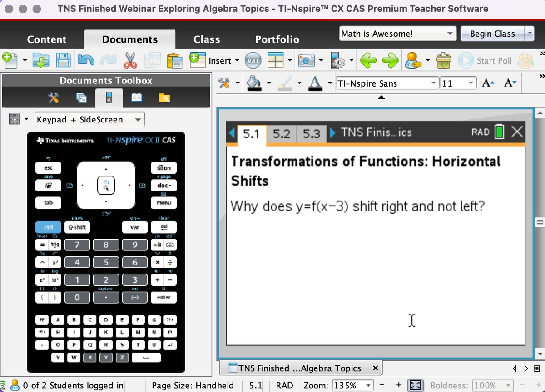Click the fit-to-window zoom icon
Image resolution: width=545 pixels, height=392 pixels.
[416, 386]
